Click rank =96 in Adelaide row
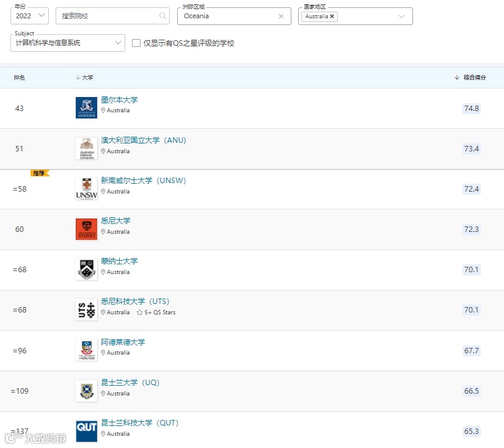Viewport: 504px width, 448px height. point(20,351)
